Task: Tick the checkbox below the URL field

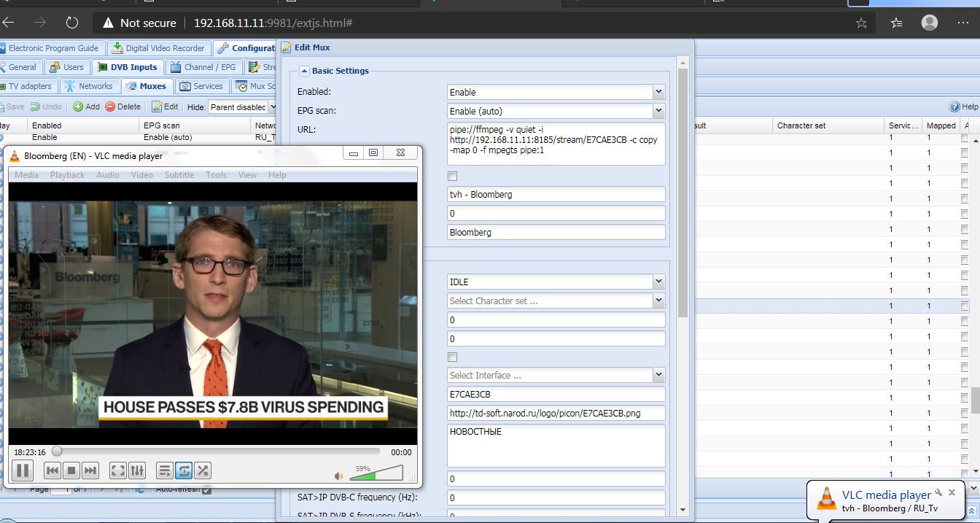Action: [452, 177]
